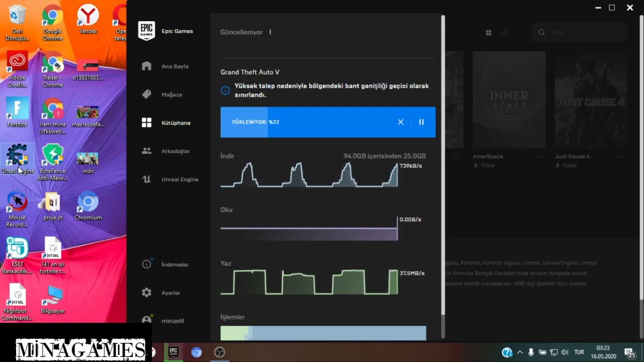Select the Nightbot Commands HTML file
The image size is (644, 362).
tap(18, 302)
